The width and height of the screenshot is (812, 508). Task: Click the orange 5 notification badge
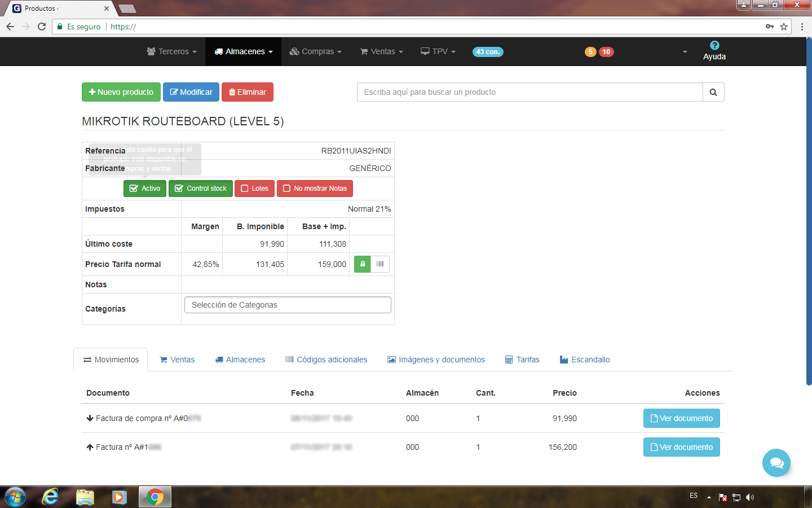(590, 52)
